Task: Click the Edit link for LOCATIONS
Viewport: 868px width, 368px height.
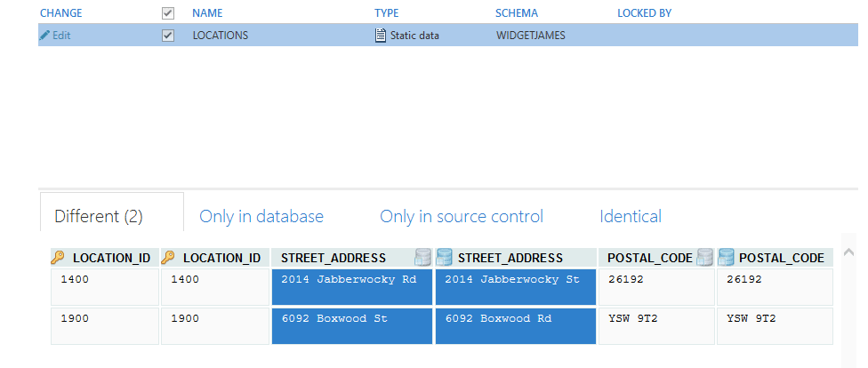Action: (60, 36)
